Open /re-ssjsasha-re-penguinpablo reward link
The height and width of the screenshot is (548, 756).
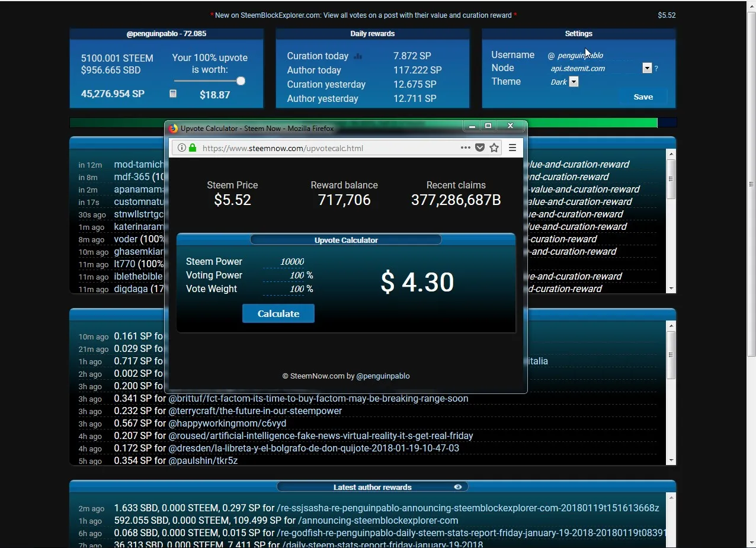(x=468, y=508)
